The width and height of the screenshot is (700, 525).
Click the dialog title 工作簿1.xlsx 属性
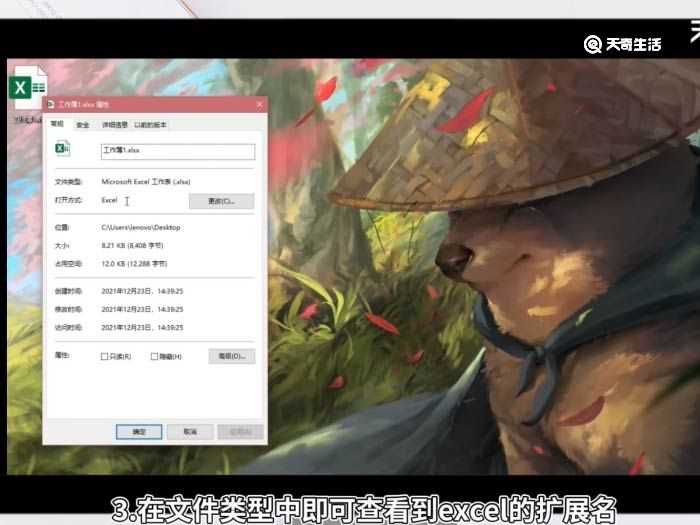(x=83, y=104)
